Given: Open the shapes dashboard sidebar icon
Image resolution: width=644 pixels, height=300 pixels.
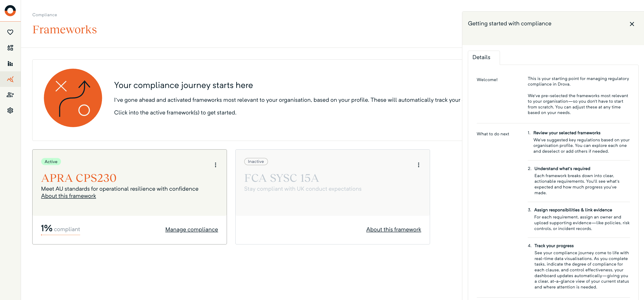Looking at the screenshot, I should (x=10, y=48).
